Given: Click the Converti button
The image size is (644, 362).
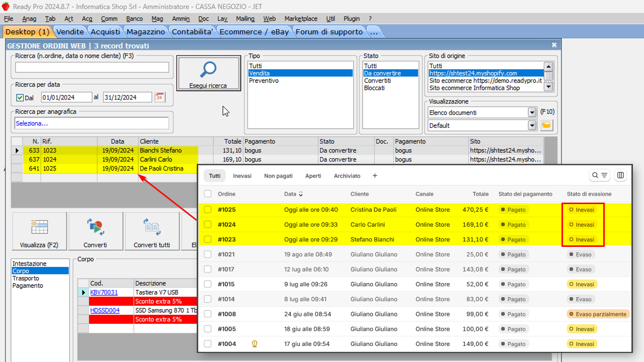Looking at the screenshot, I should (96, 231).
